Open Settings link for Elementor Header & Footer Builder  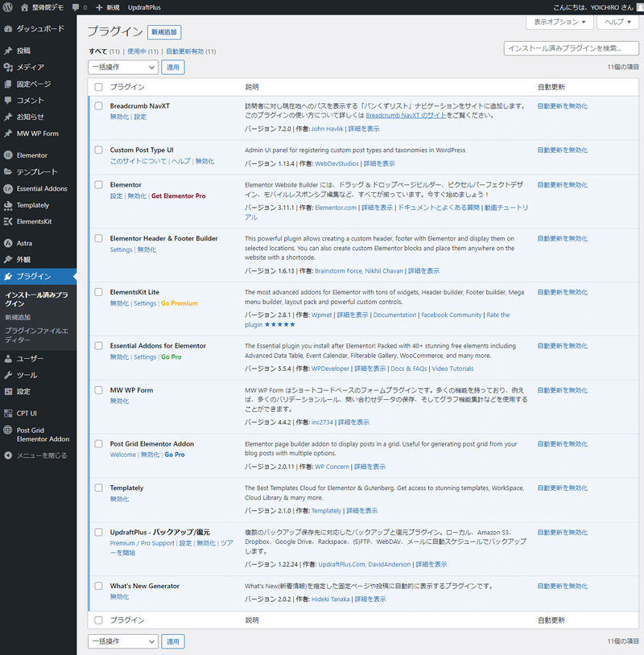(x=122, y=249)
